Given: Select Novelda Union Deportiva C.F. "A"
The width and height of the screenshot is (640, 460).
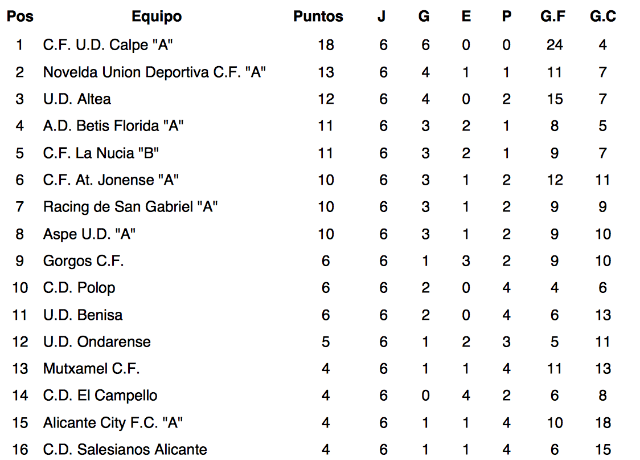Looking at the screenshot, I should (x=155, y=72).
